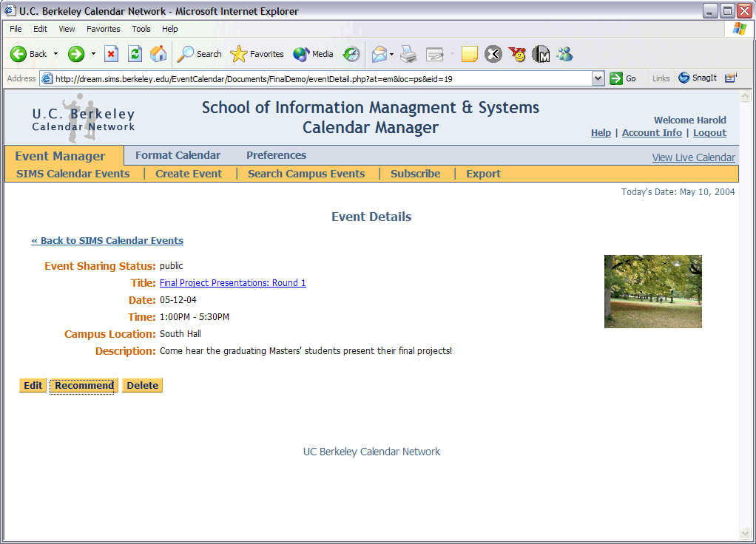Click the M toolbar icon
The height and width of the screenshot is (544, 756).
[x=541, y=54]
